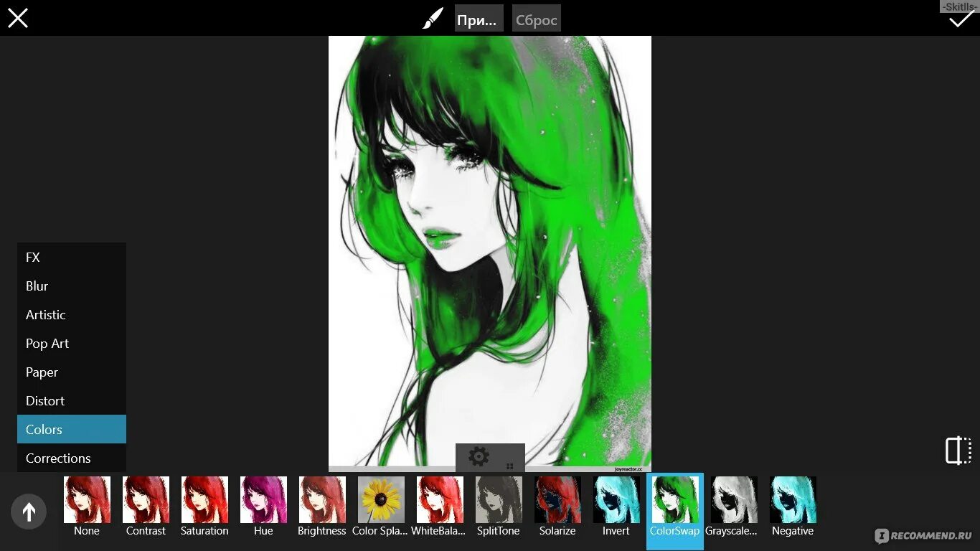The height and width of the screenshot is (551, 980).
Task: Click the Apply button При...
Action: 479,19
